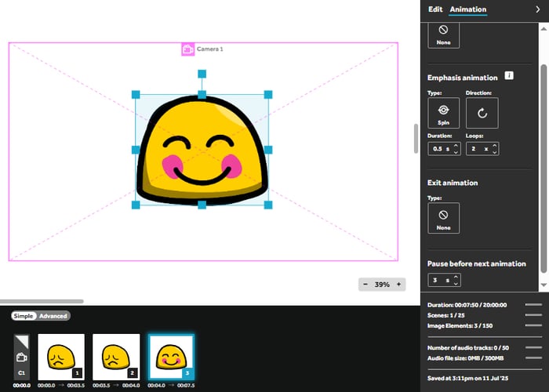
Task: Click the 00:03.5 end time under thumbnail 1
Action: (x=76, y=386)
